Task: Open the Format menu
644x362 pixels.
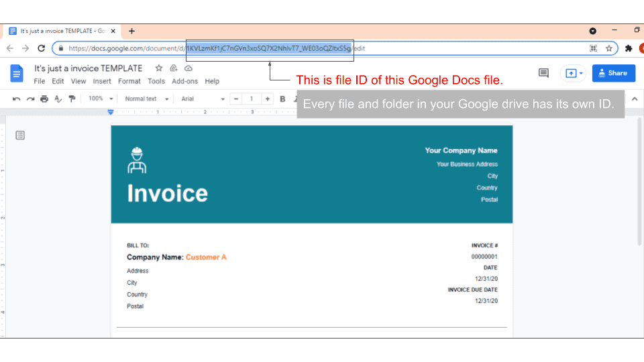Action: 129,81
